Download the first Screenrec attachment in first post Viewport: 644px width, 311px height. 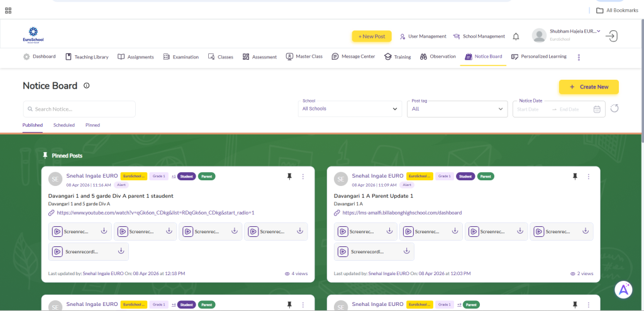tap(104, 231)
